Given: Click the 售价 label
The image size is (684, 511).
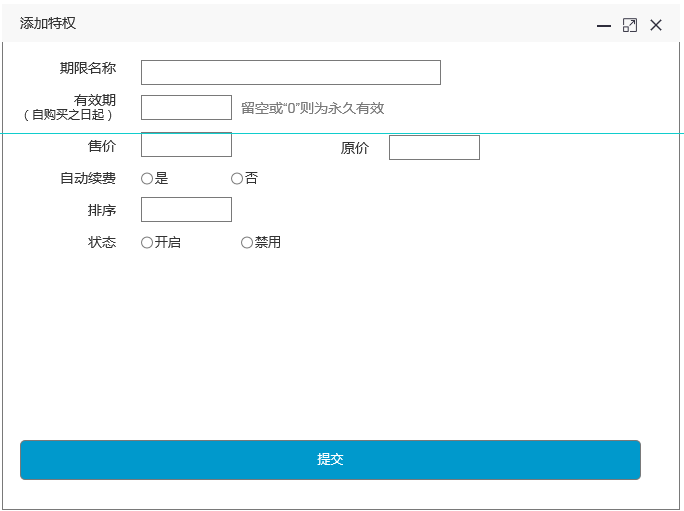Looking at the screenshot, I should (x=102, y=146).
